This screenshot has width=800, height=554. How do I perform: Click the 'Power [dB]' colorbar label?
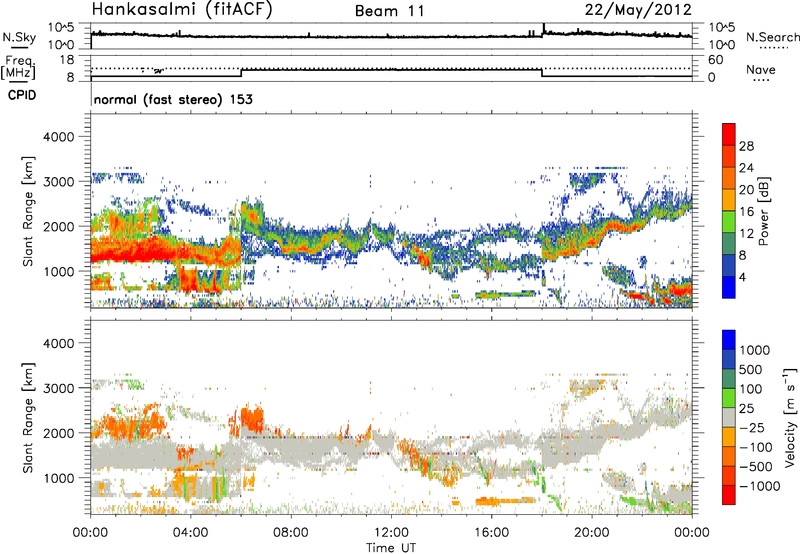pos(764,211)
